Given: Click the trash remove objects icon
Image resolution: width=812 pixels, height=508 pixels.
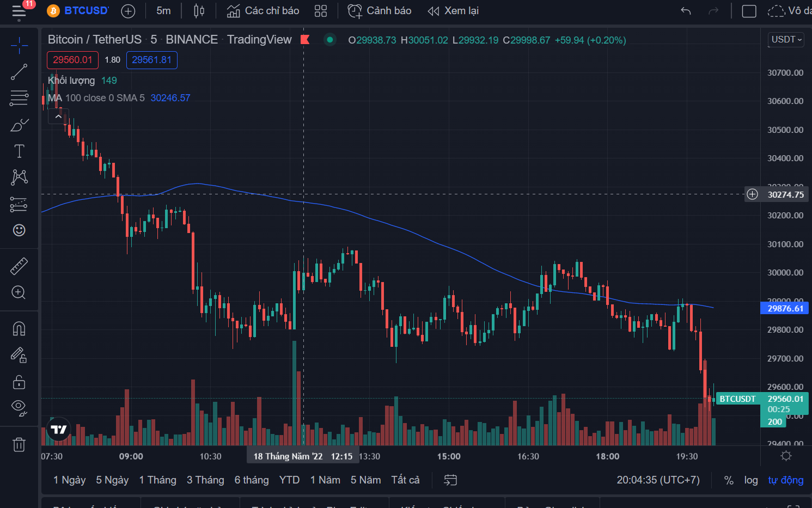Looking at the screenshot, I should 19,445.
